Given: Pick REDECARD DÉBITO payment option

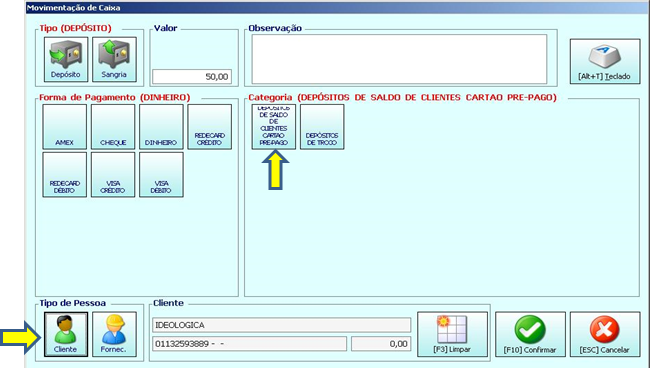Looking at the screenshot, I should pyautogui.click(x=65, y=174).
